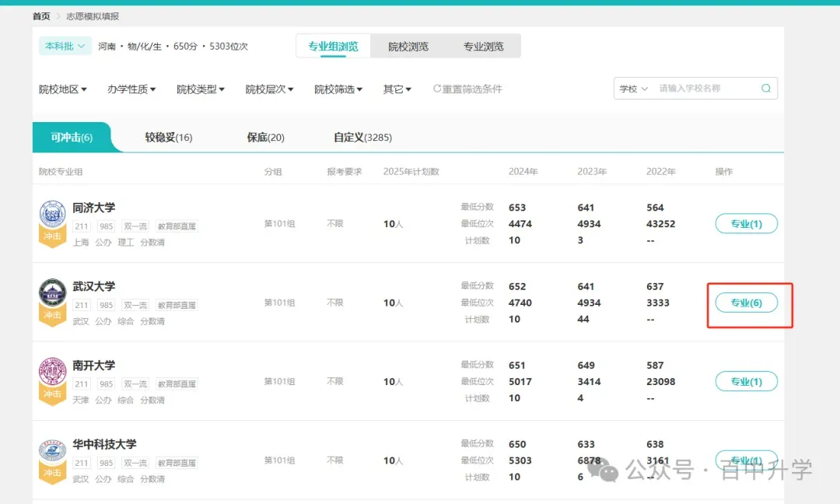Viewport: 840px width, 504px height.
Task: Click the 冲击 badge under 同济大学
Action: point(53,236)
